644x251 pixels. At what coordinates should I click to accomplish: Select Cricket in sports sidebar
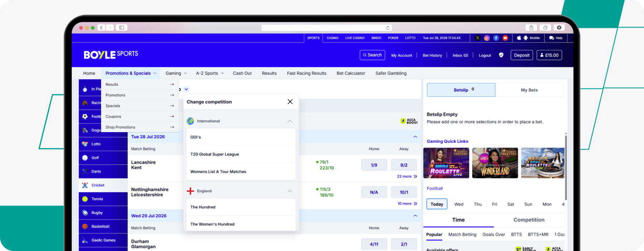[x=103, y=185]
